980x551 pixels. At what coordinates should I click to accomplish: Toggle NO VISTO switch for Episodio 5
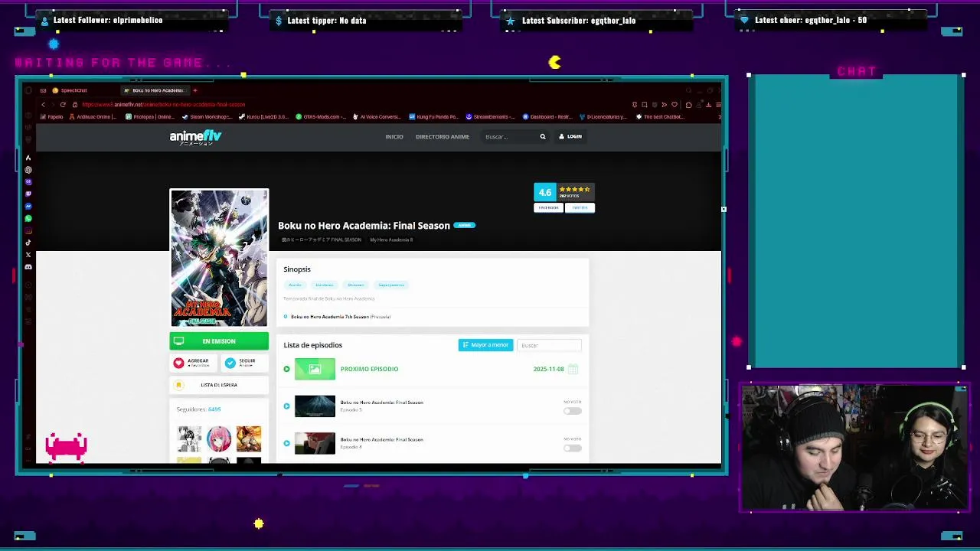click(572, 411)
